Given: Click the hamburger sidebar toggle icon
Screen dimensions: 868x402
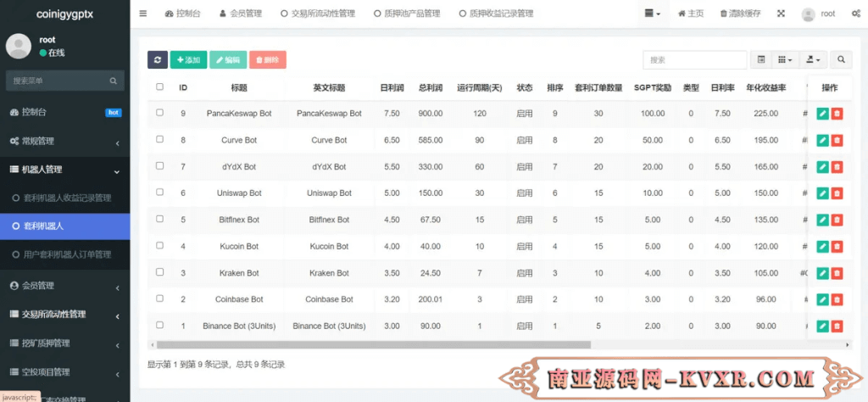Looking at the screenshot, I should [142, 14].
